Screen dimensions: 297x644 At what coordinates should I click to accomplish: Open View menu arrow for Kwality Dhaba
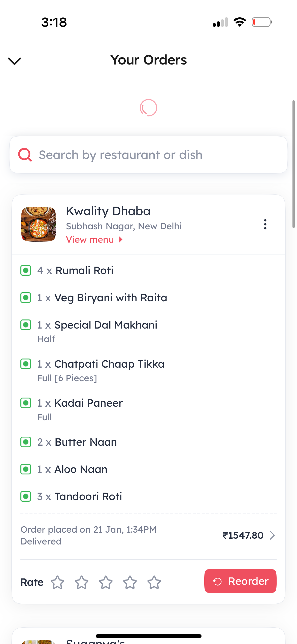coord(121,240)
